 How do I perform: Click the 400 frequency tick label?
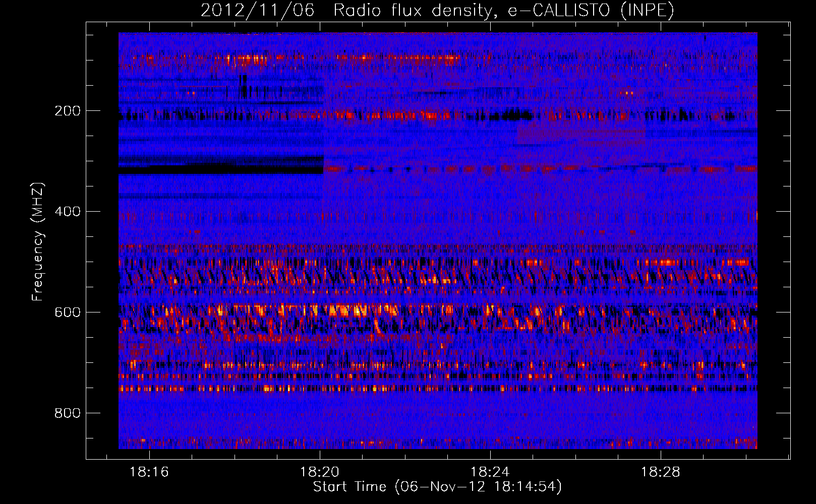pyautogui.click(x=68, y=212)
